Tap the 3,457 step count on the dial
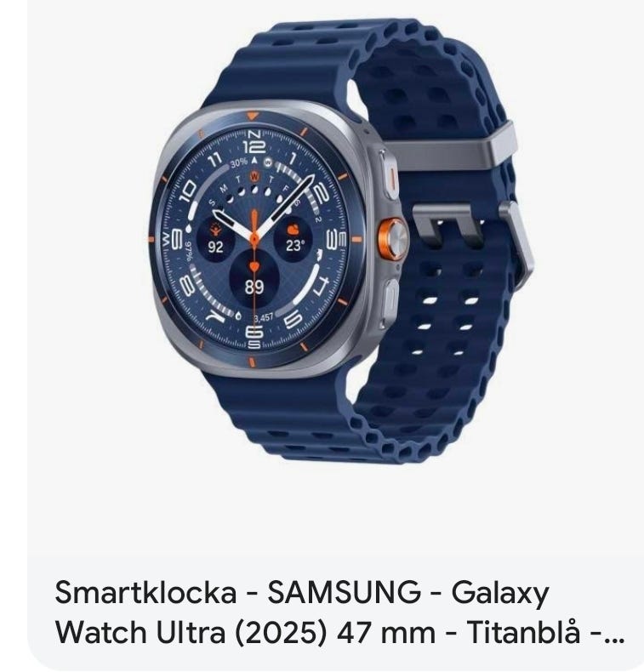Viewport: 644px width, 672px height. (x=263, y=317)
